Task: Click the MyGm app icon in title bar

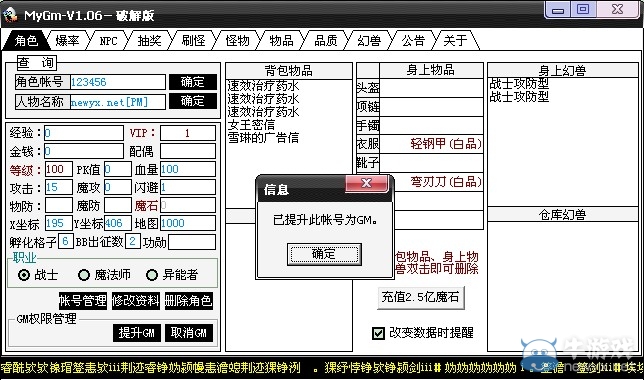Action: point(10,14)
